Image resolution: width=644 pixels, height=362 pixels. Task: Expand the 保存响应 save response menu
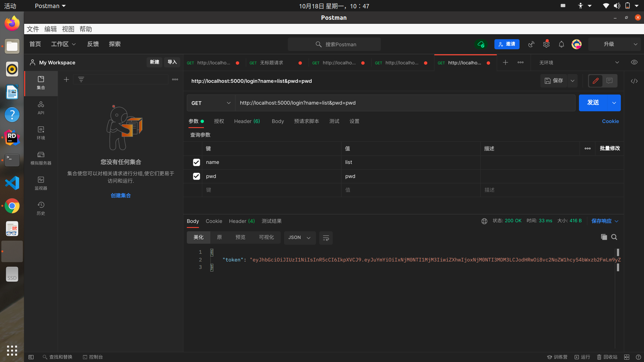[605, 221]
